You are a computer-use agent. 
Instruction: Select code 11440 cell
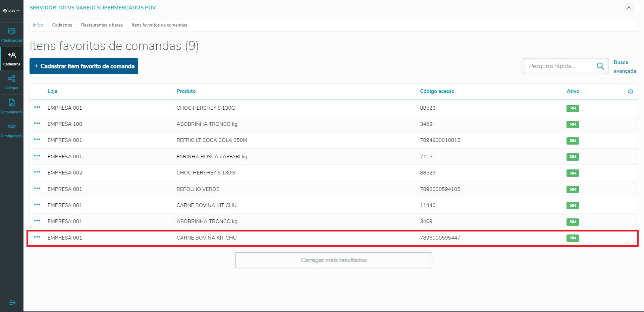coord(428,205)
